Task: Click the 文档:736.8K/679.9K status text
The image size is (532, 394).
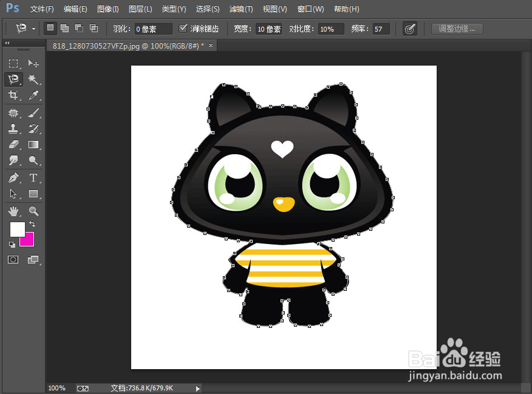Action: click(142, 389)
